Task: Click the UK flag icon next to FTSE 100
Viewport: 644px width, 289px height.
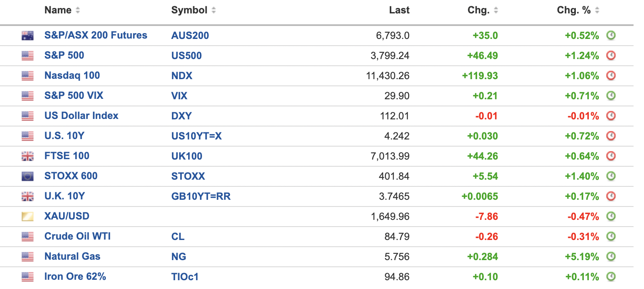Action: click(x=28, y=156)
